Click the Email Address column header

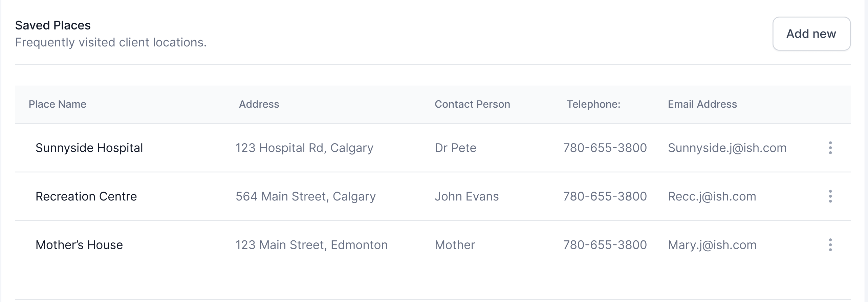point(702,104)
